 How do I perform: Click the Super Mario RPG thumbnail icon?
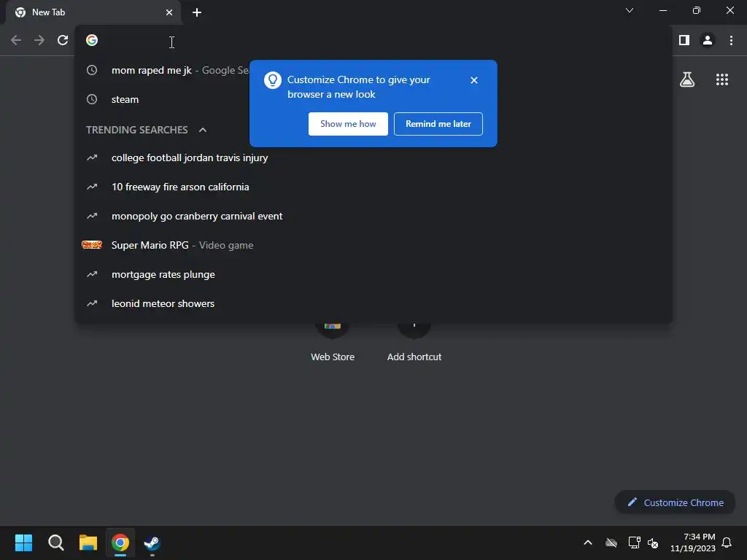pyautogui.click(x=92, y=245)
